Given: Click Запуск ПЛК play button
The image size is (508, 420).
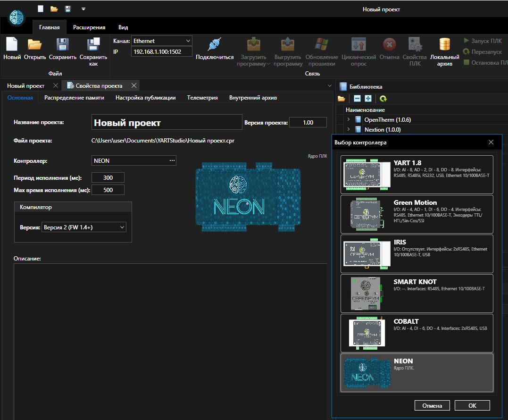Looking at the screenshot, I should tap(483, 41).
